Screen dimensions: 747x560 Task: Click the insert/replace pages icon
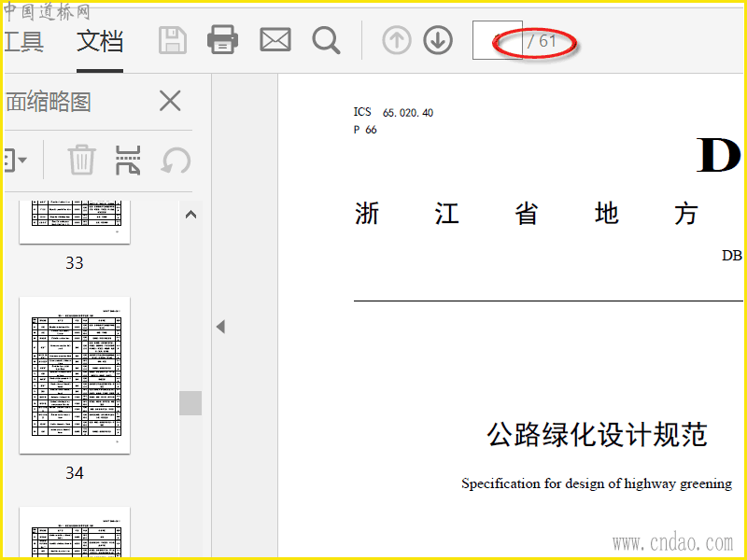tap(128, 160)
